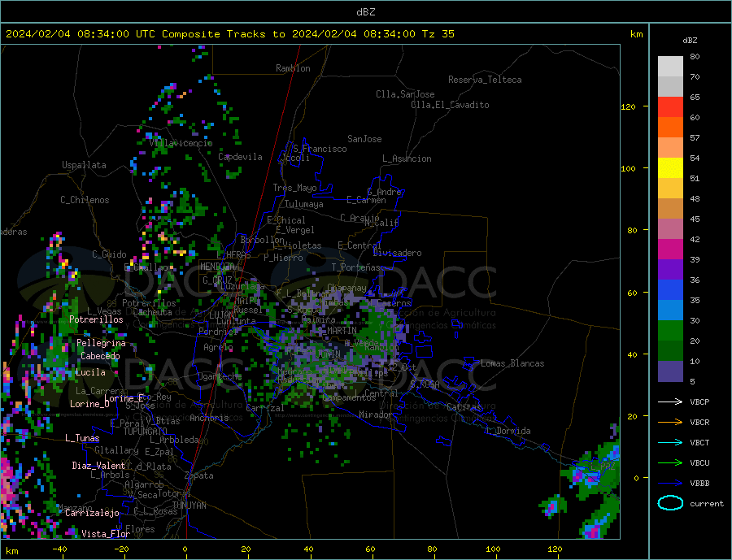Click the Clla.El_Cavadito label
This screenshot has width=732, height=560.
coord(450,105)
